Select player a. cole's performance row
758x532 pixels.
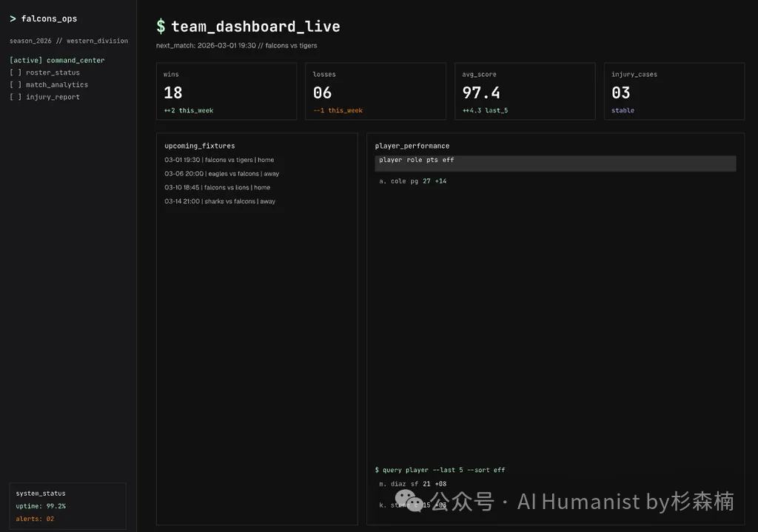412,181
